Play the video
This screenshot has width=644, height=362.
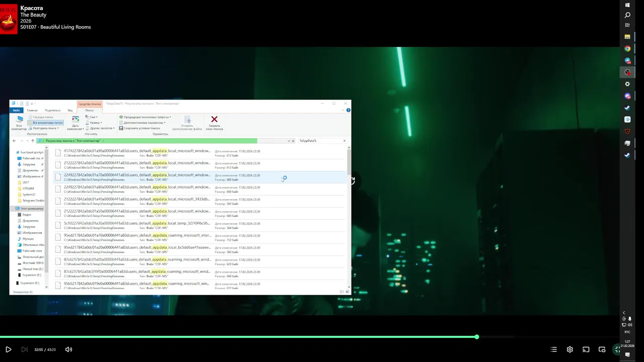(9, 349)
